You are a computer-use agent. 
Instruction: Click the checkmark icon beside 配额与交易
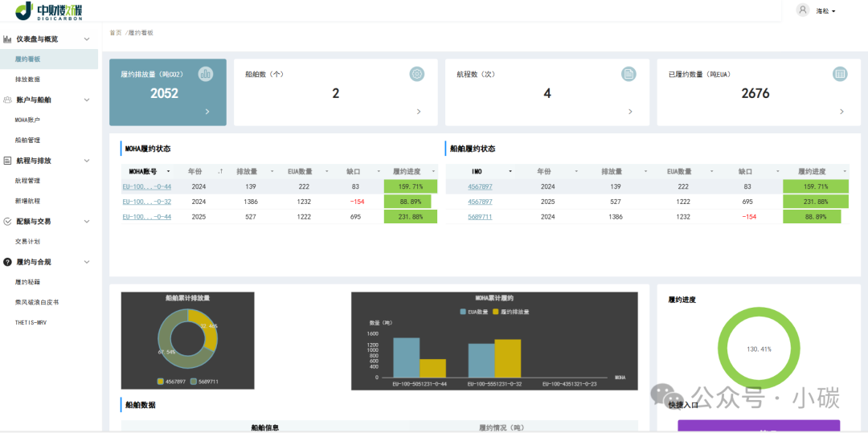7,221
